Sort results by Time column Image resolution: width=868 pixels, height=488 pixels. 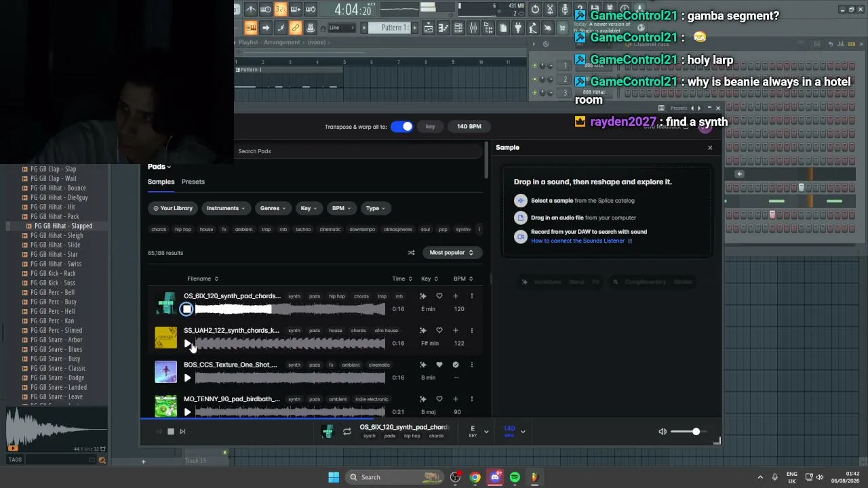402,279
